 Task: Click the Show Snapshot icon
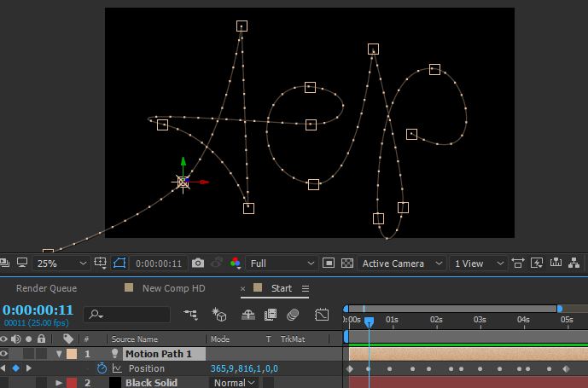click(217, 263)
